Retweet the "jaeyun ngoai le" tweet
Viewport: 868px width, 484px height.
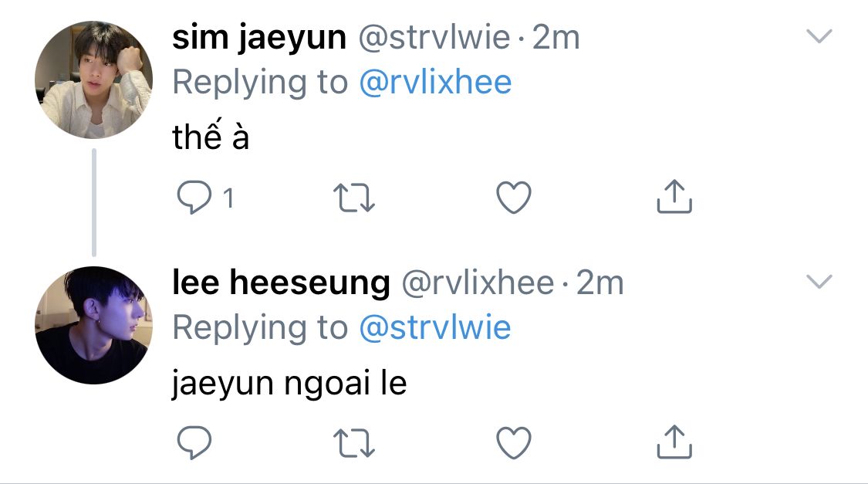354,444
